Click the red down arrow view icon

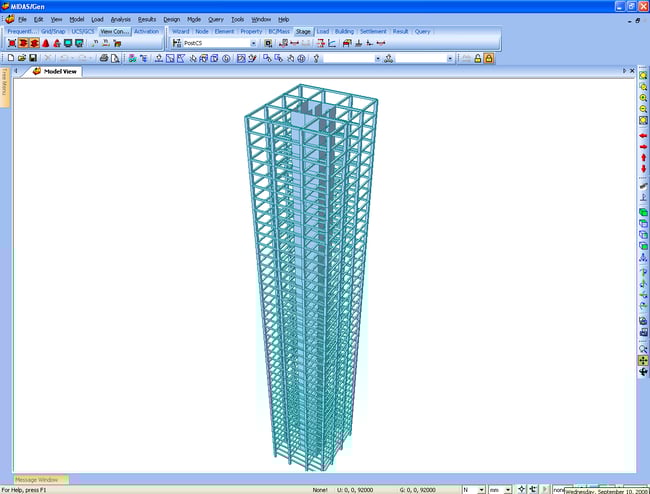(x=643, y=169)
